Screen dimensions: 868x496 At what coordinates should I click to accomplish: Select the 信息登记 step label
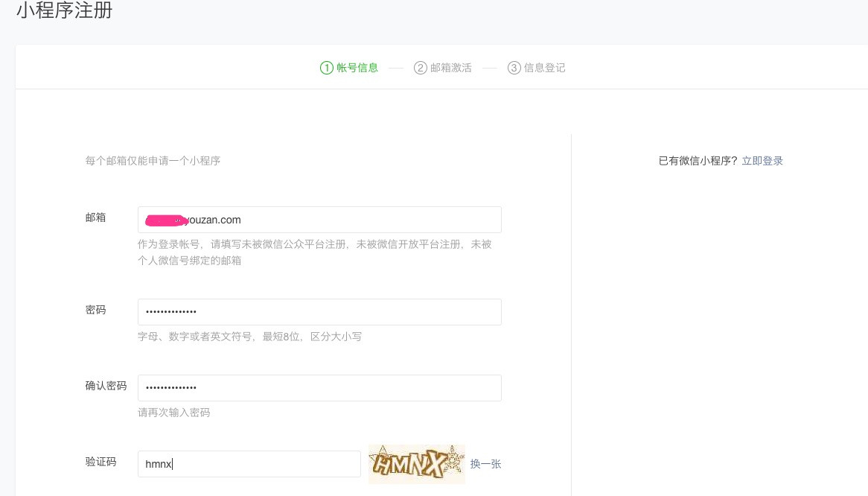(545, 68)
